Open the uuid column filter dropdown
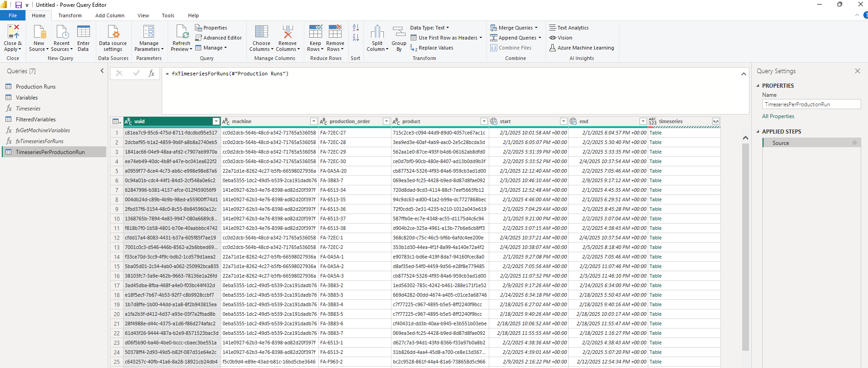 (216, 121)
